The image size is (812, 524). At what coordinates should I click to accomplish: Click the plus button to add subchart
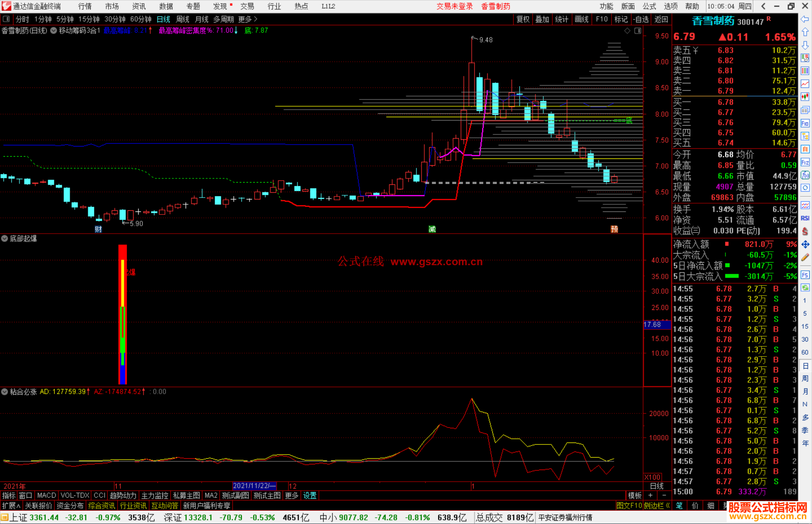(650, 495)
